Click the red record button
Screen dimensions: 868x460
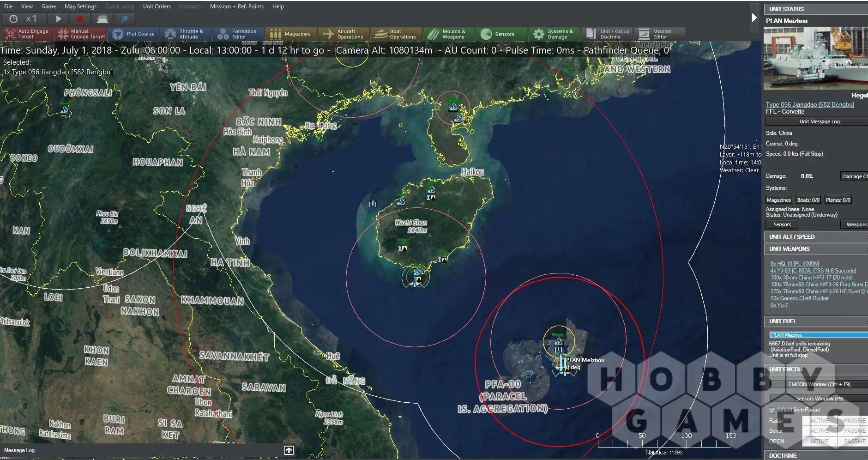pyautogui.click(x=80, y=19)
